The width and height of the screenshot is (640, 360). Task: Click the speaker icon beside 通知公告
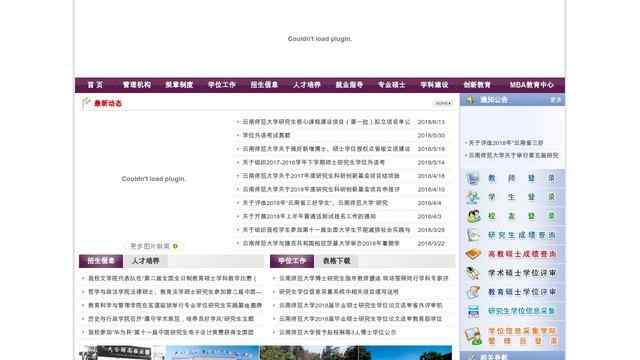coord(470,100)
